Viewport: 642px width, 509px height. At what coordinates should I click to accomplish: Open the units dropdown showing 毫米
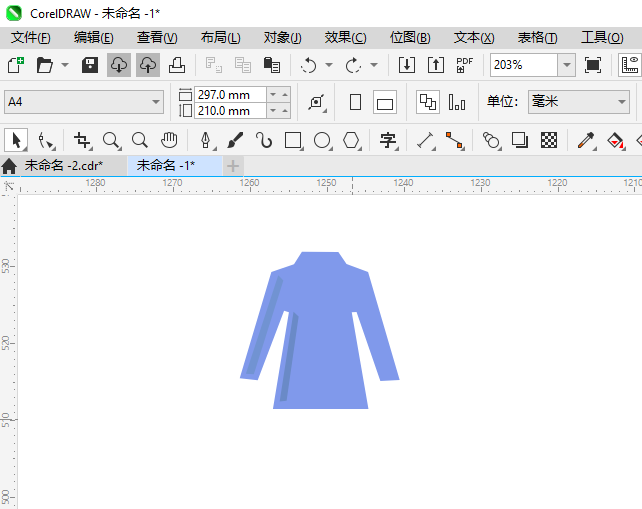tap(619, 102)
